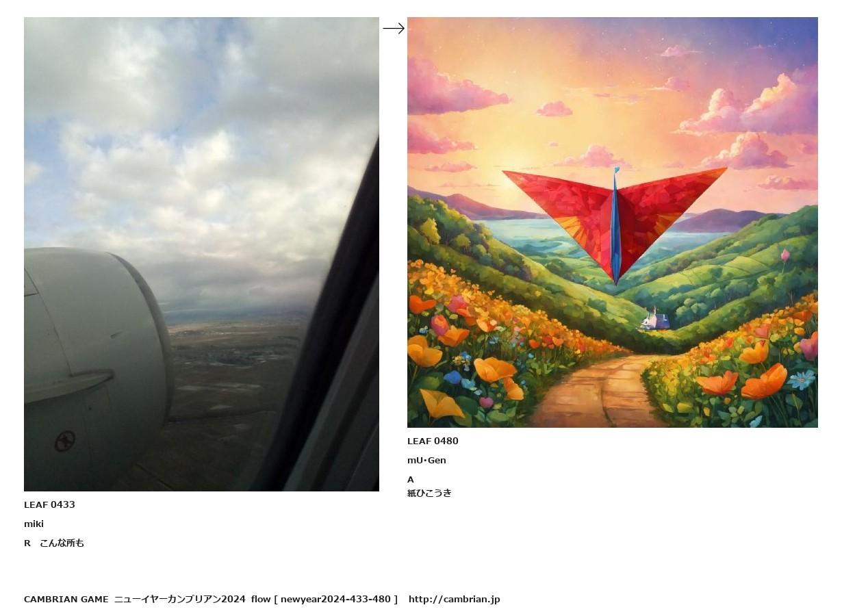Open the origami paper plane artwork
842x616 pixels.
click(613, 222)
